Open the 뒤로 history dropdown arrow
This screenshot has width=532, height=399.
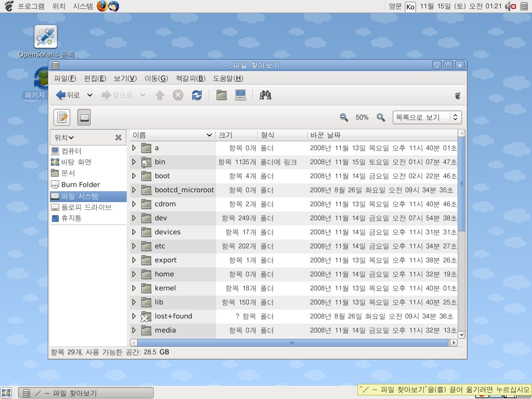(89, 95)
